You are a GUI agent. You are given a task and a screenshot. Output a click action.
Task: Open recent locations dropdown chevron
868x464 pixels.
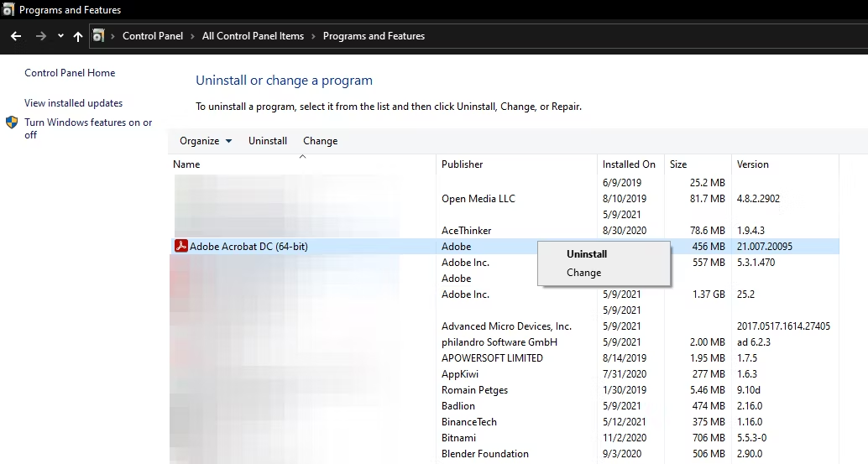pos(60,36)
